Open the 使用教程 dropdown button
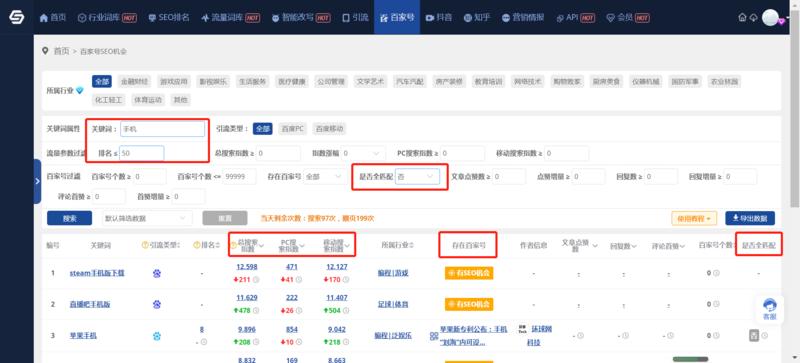 694,219
